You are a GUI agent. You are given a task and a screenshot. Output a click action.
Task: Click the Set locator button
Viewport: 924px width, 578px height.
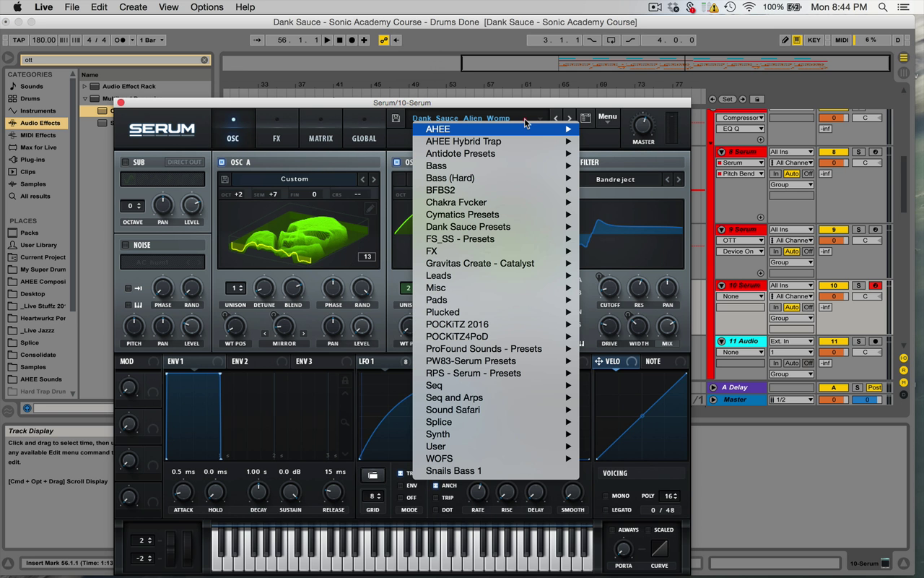tap(727, 99)
